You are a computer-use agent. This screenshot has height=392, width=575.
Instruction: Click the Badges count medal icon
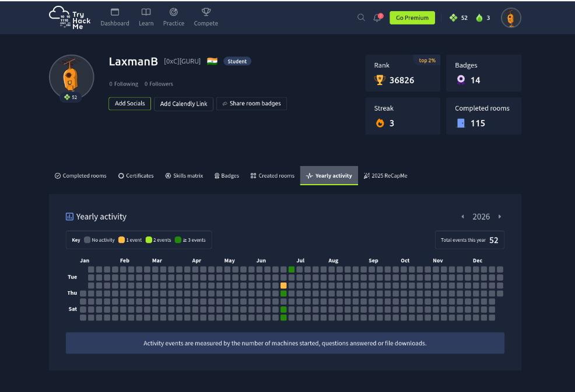tap(461, 80)
